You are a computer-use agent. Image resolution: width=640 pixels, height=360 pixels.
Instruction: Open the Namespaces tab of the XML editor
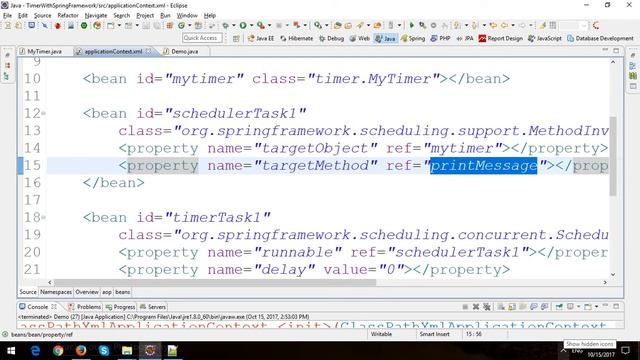[x=56, y=292]
